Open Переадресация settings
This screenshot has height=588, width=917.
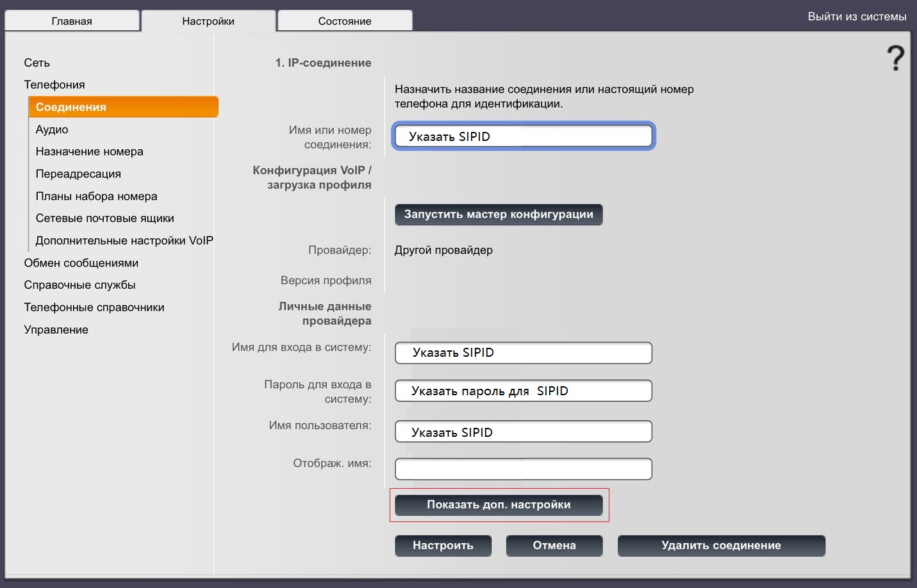[x=78, y=174]
